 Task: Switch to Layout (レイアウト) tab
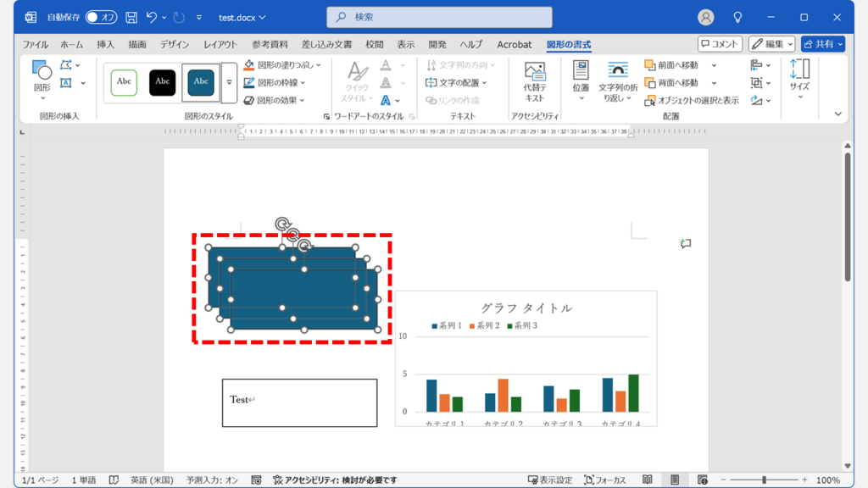pos(220,45)
